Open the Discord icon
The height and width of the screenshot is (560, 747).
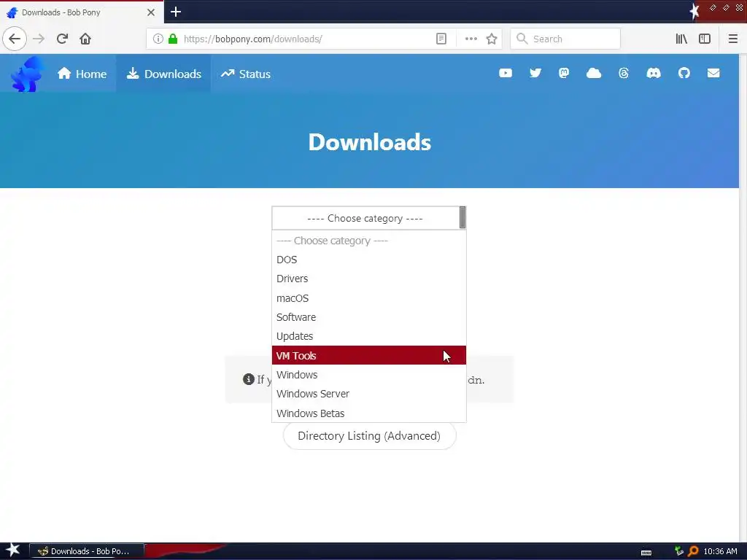(x=654, y=73)
